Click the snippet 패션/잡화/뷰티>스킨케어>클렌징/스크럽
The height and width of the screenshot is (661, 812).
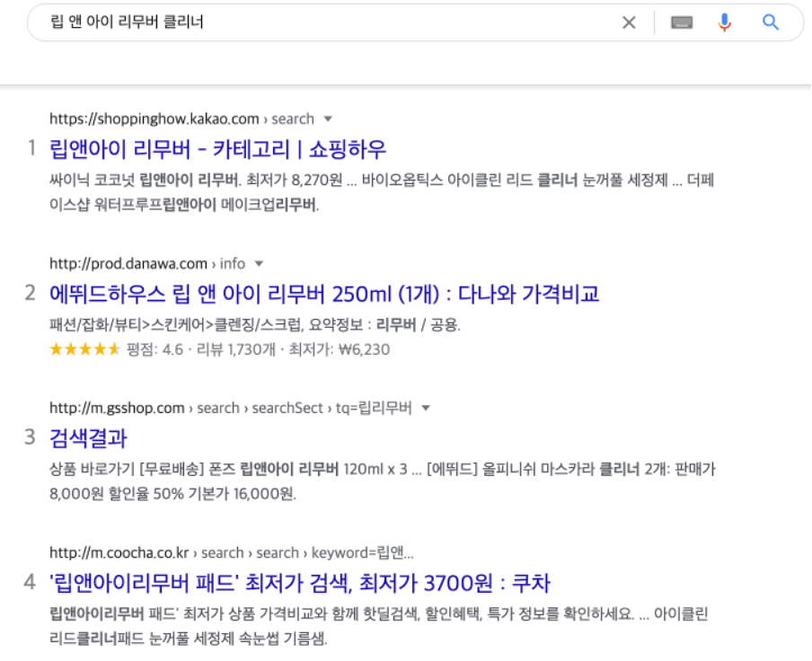255,325
